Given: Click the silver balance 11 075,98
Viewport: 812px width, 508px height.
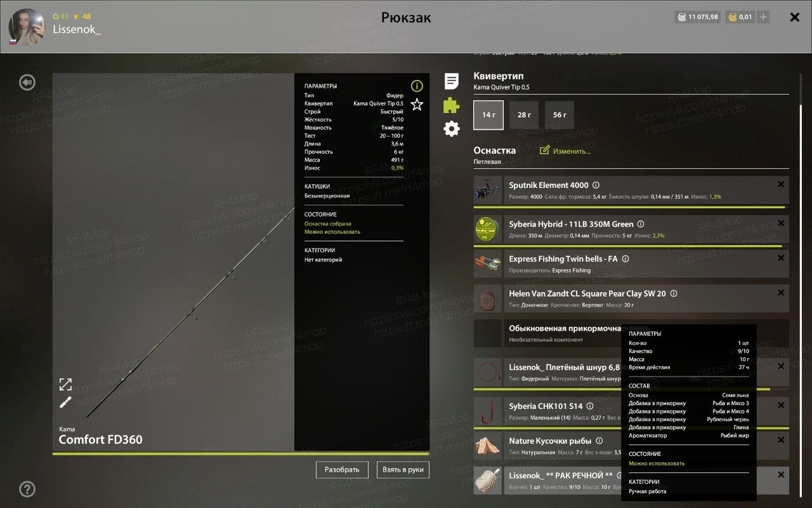Looking at the screenshot, I should coord(698,17).
